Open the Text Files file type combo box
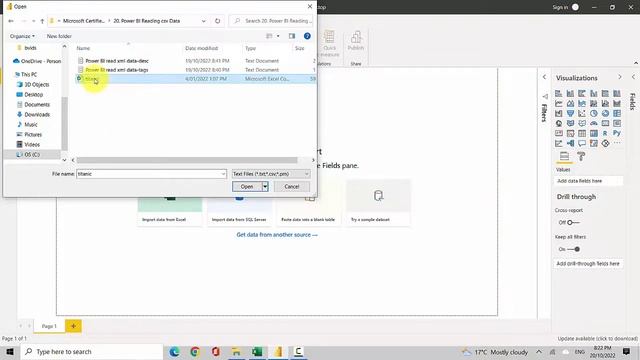Screen dimensions: 640x360 point(271,174)
